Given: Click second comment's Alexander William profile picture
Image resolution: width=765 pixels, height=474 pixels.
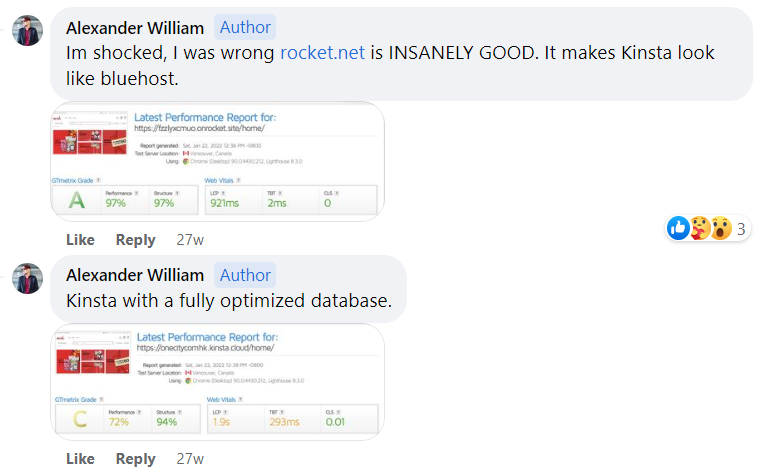Looking at the screenshot, I should pyautogui.click(x=27, y=278).
